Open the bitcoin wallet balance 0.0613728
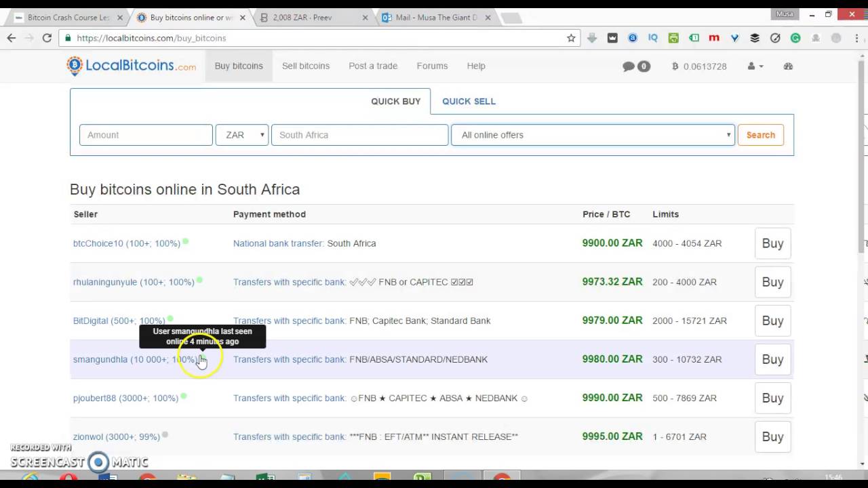Viewport: 868px width, 488px height. [699, 66]
